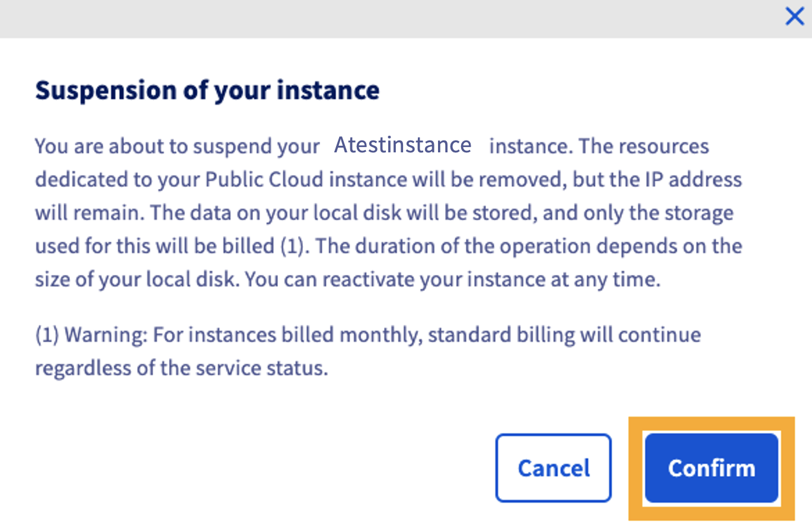The image size is (812, 530).
Task: Click the dialog title Suspension of your instance
Action: coord(207,90)
